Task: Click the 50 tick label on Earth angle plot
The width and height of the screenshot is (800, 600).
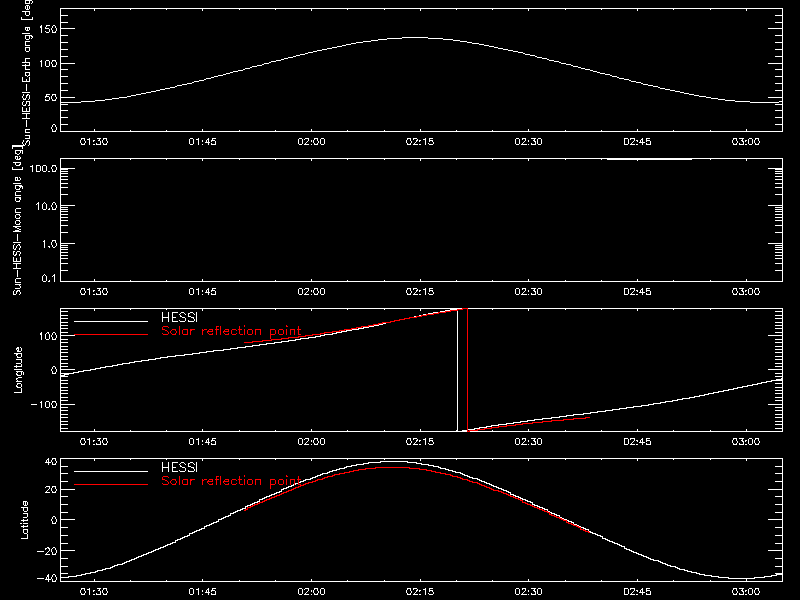Action: point(51,97)
